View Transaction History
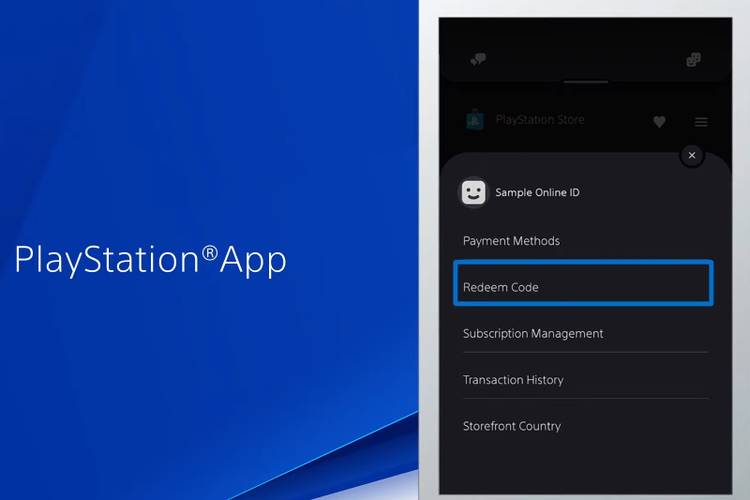The height and width of the screenshot is (500, 750). (x=513, y=380)
